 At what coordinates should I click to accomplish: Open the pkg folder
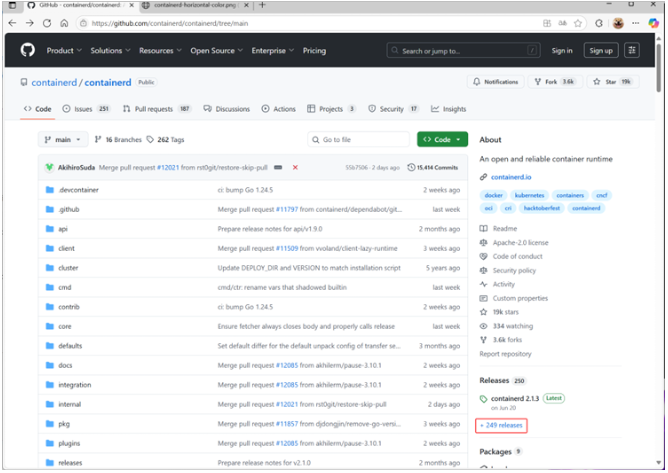[64, 424]
